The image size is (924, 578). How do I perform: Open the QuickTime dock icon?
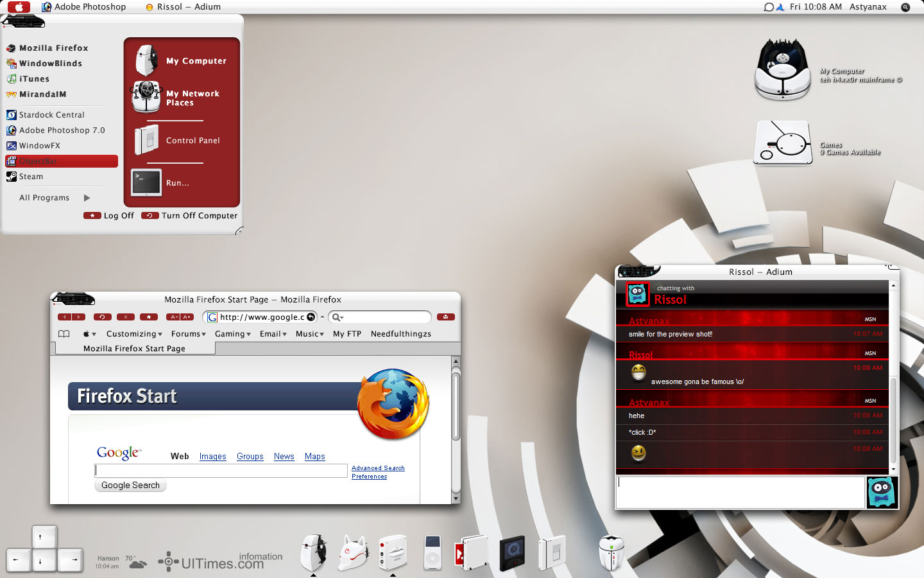512,553
